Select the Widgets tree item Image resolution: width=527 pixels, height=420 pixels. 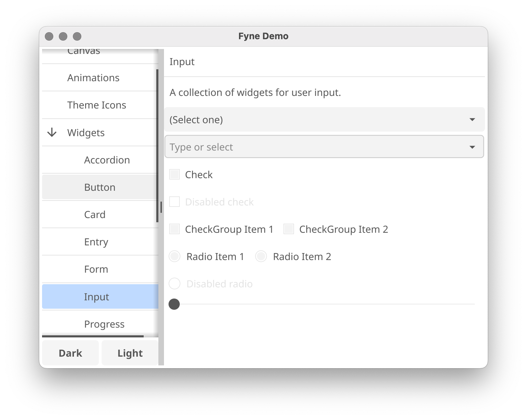100,133
